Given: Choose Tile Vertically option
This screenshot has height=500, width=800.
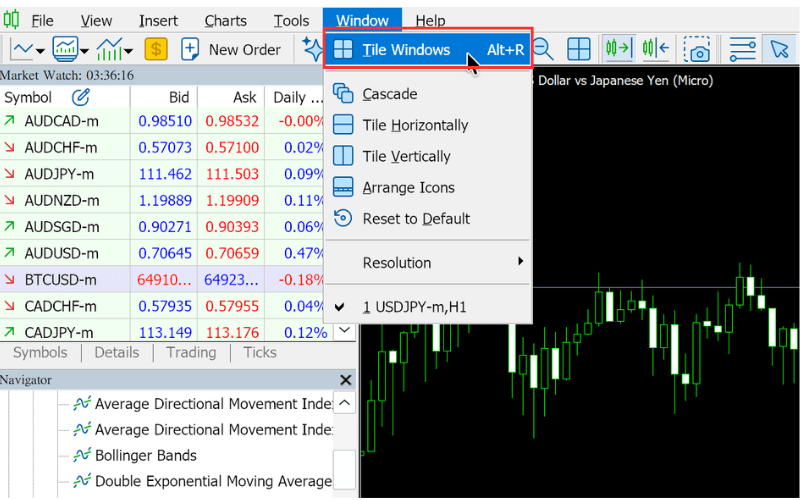Looking at the screenshot, I should click(428, 156).
